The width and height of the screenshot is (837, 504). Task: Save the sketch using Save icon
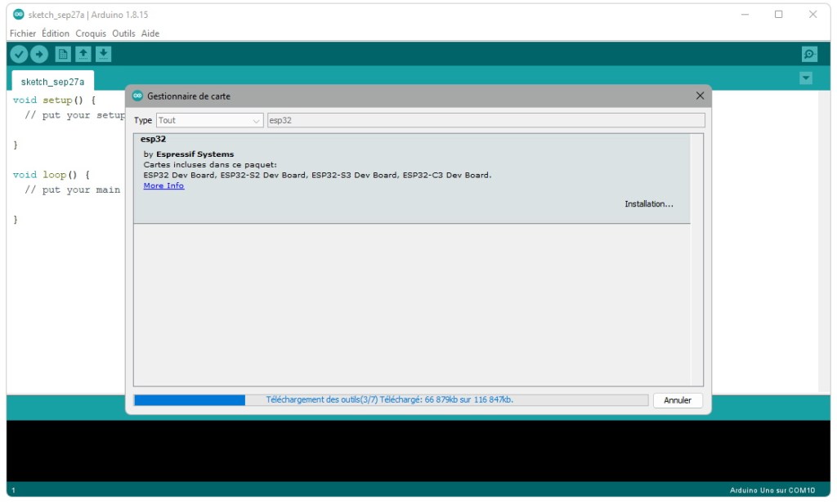103,54
